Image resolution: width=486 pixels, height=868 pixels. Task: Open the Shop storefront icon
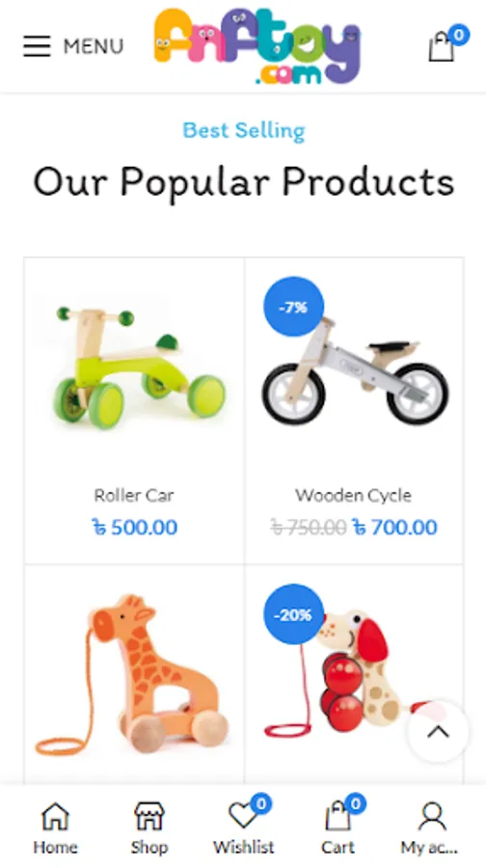[x=149, y=817]
